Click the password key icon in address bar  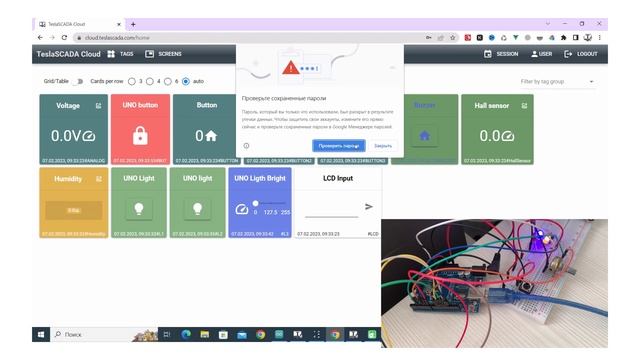(429, 38)
